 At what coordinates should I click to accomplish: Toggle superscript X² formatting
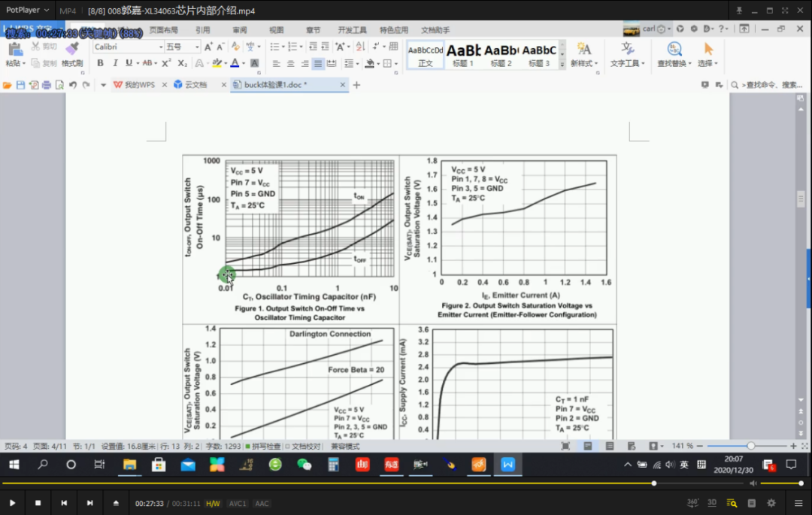point(165,63)
